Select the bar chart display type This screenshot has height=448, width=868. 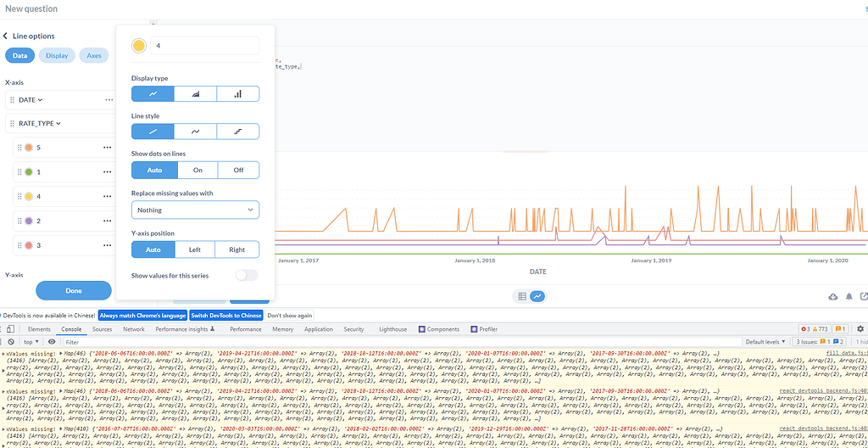[x=237, y=94]
